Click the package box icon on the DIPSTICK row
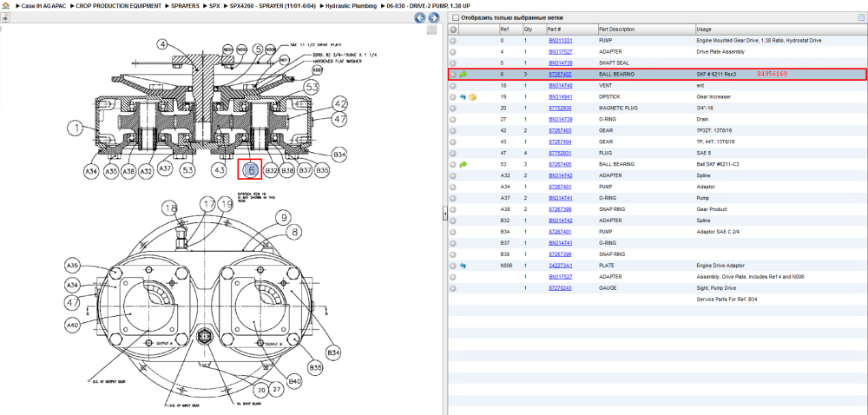 click(473, 97)
